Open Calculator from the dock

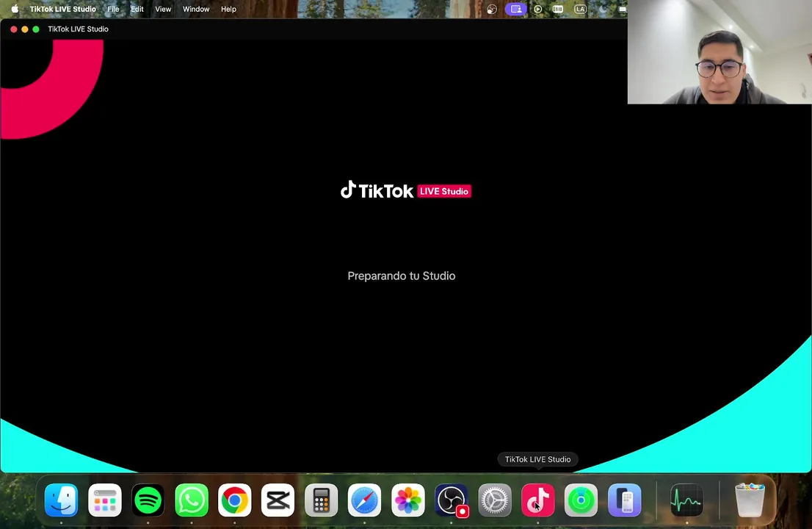pyautogui.click(x=322, y=500)
